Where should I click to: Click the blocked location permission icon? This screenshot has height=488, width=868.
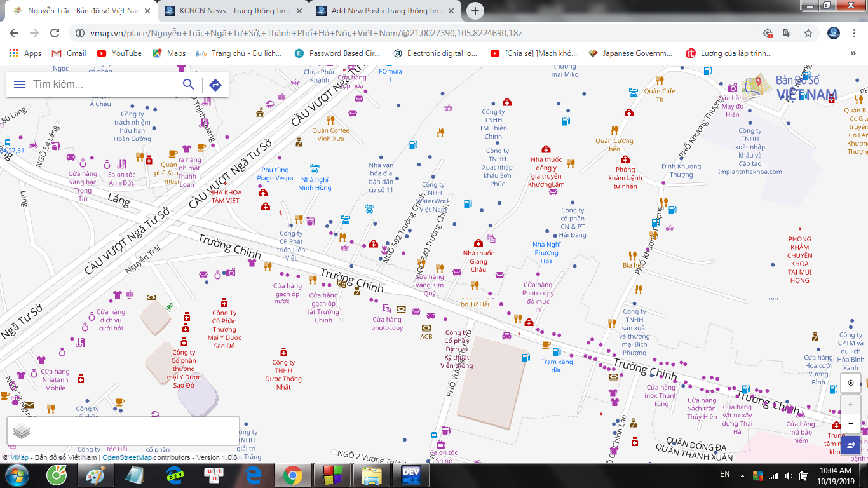pyautogui.click(x=768, y=33)
